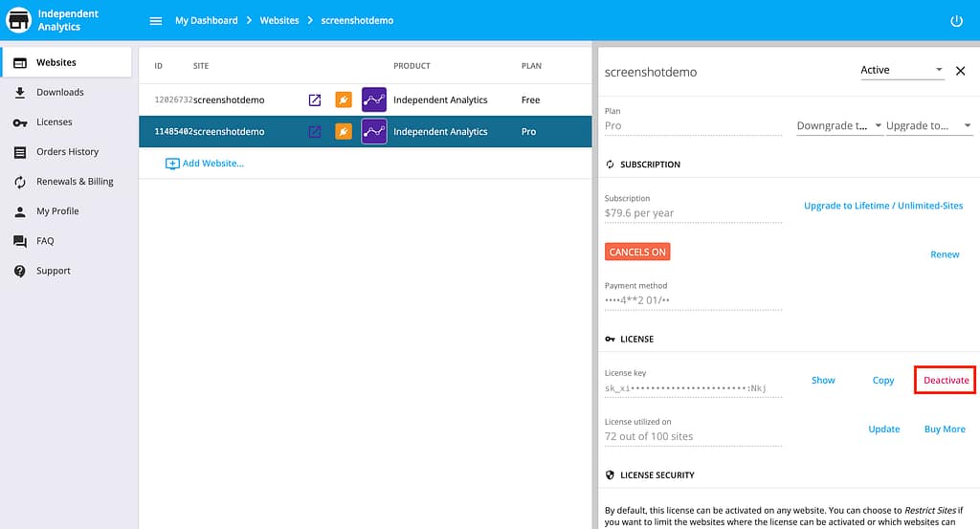Click My Dashboard breadcrumb

(206, 20)
